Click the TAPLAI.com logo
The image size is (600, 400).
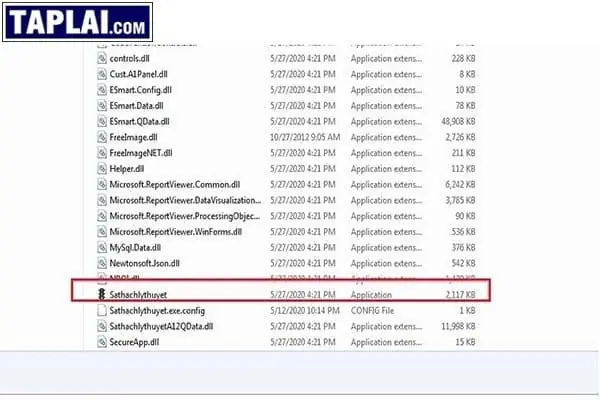click(x=78, y=20)
